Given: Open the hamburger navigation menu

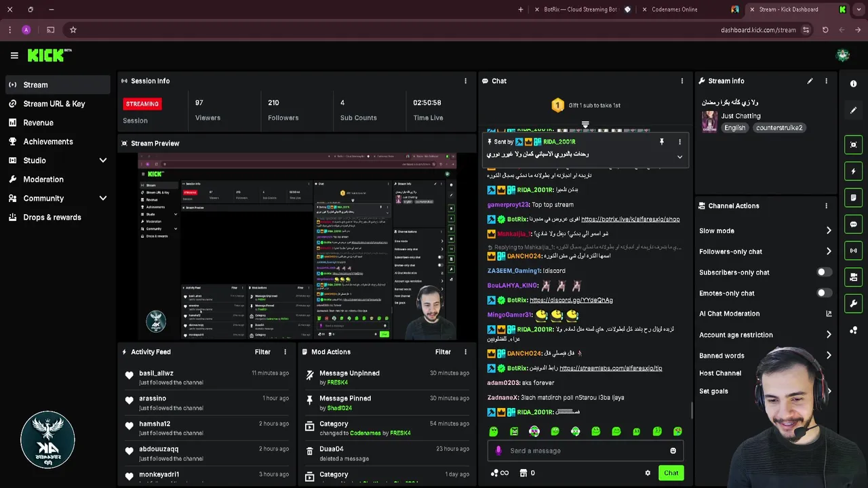Looking at the screenshot, I should (x=14, y=56).
